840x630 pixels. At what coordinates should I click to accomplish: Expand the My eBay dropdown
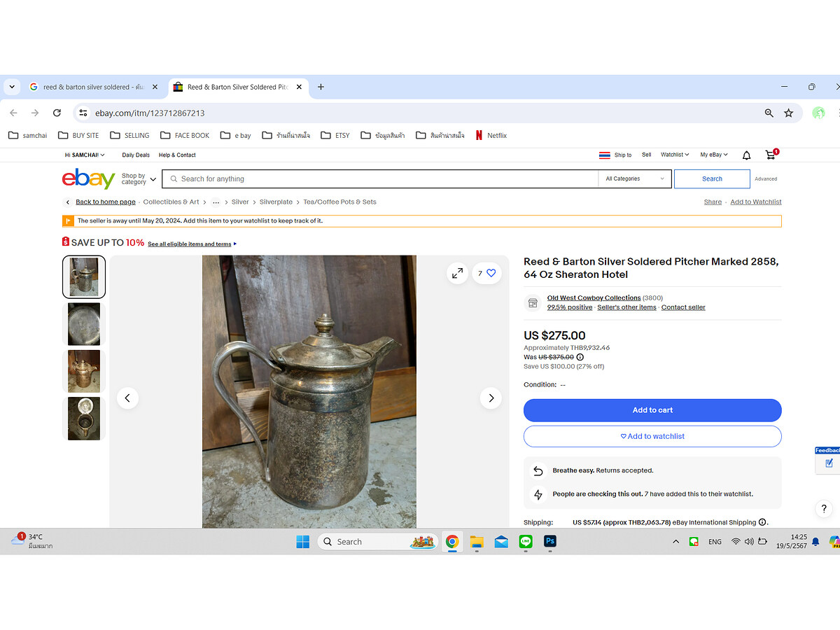tap(714, 155)
